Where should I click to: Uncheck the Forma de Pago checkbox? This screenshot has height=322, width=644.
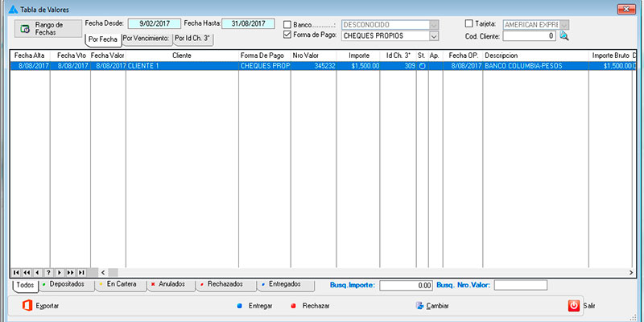tap(288, 35)
